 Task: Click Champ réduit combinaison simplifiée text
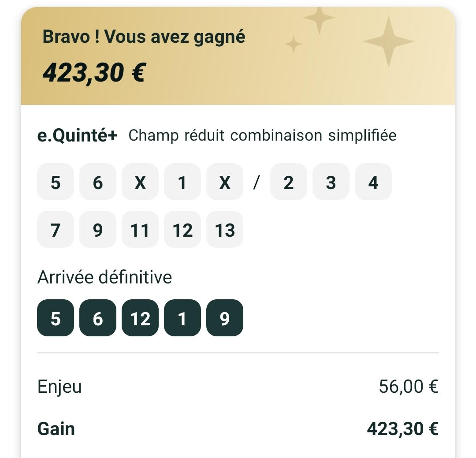(x=262, y=135)
